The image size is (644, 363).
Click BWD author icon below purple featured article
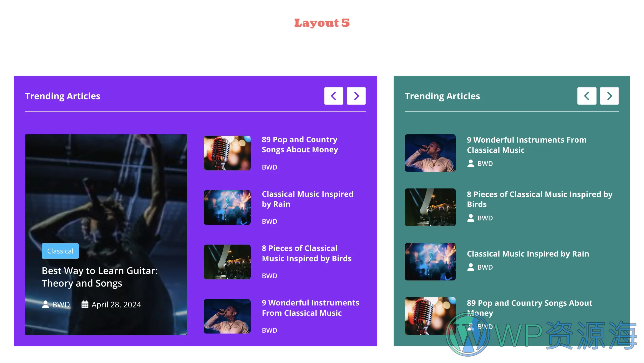click(x=45, y=305)
